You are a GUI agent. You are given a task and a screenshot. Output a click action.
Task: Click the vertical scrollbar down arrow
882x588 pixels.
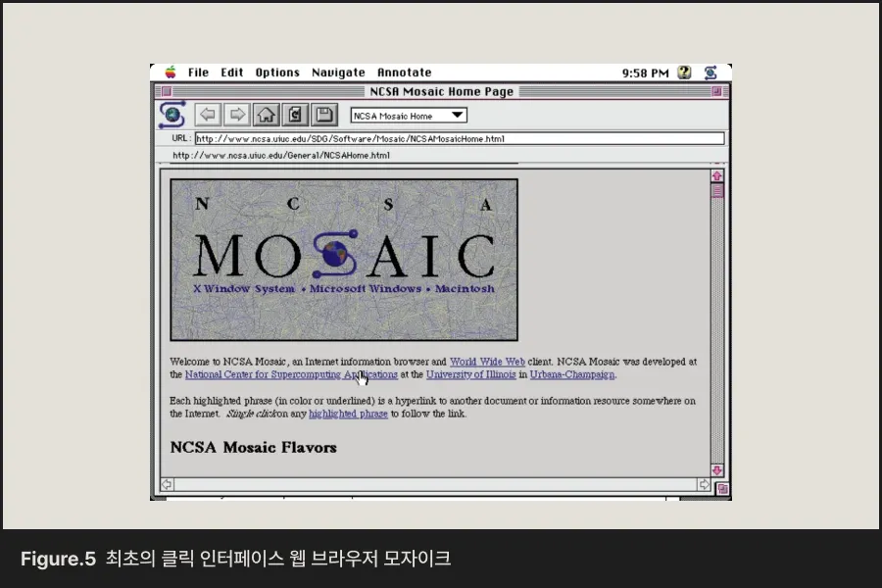(x=716, y=470)
